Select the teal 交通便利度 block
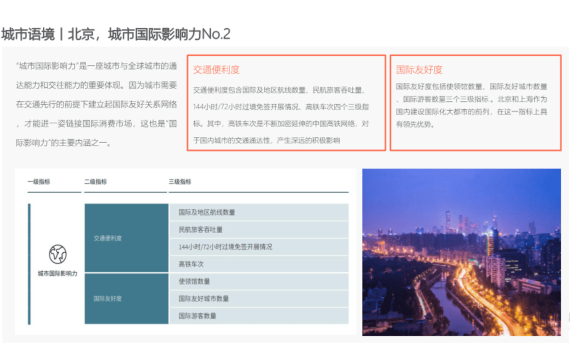The height and width of the screenshot is (360, 570). coord(127,238)
